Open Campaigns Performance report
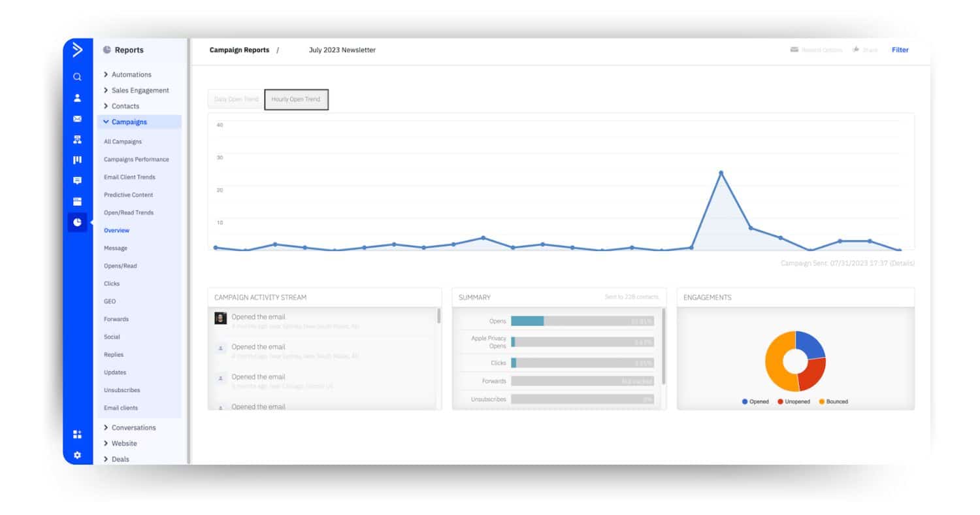980x515 pixels. point(137,159)
